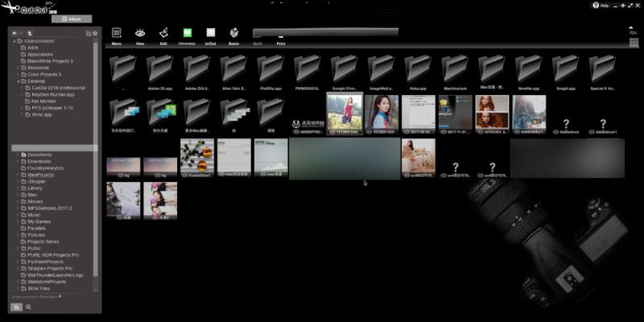This screenshot has width=644, height=322.
Task: Select the 2017-08-30 screenshot thumbnail
Action: click(419, 114)
